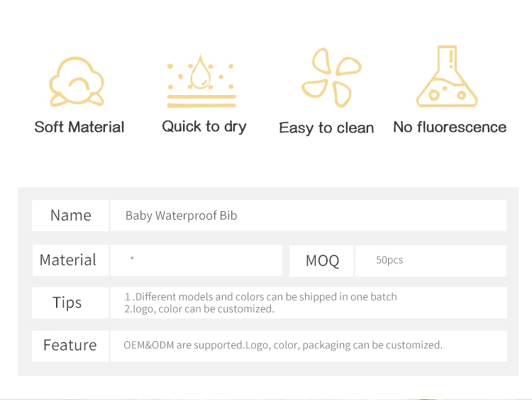Click the Soft Material caption
The width and height of the screenshot is (532, 400).
click(x=79, y=127)
